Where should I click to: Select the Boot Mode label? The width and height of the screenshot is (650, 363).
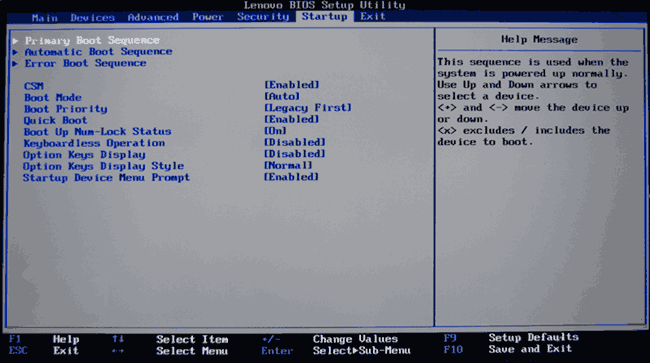click(x=53, y=98)
